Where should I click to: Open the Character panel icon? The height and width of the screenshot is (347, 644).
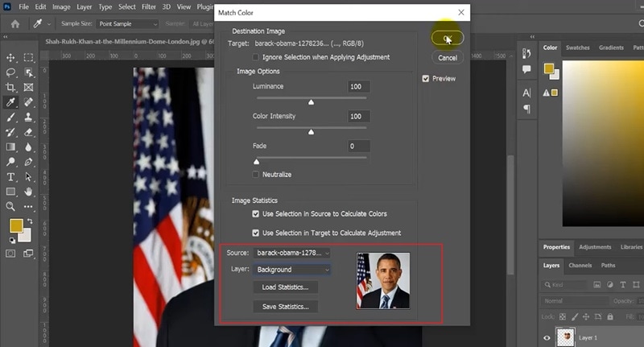[x=526, y=93]
